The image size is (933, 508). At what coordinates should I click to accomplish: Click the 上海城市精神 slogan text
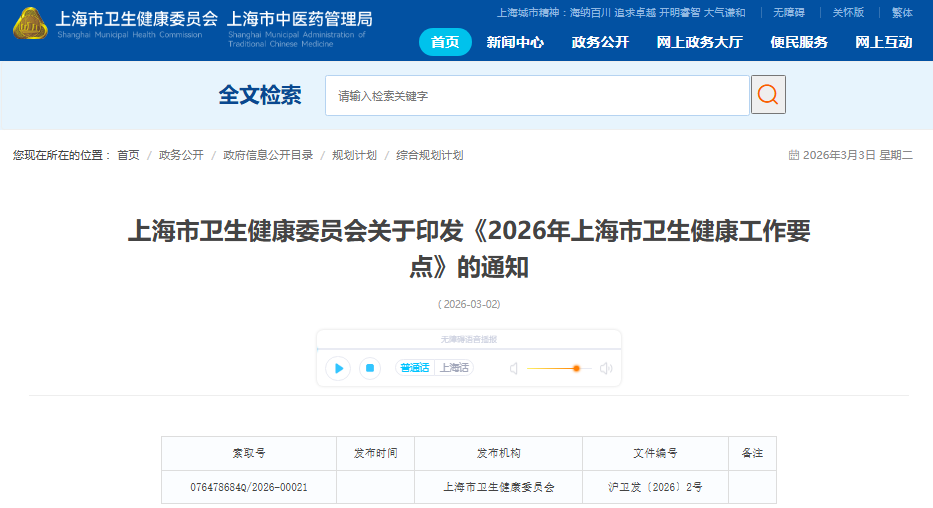[621, 12]
